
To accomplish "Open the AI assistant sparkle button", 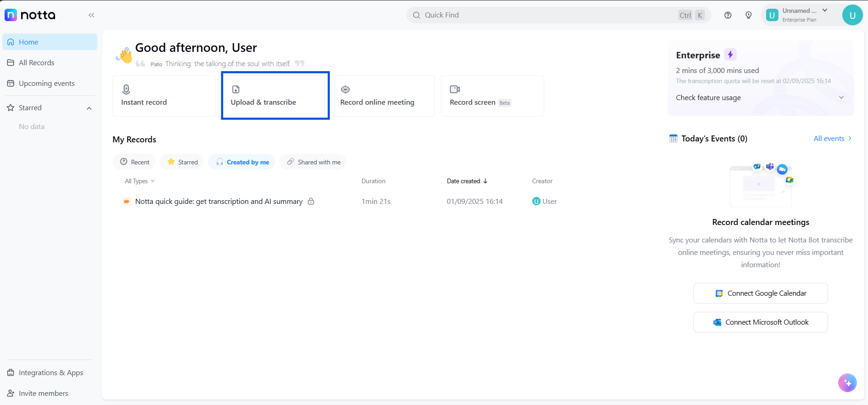I will [x=847, y=382].
